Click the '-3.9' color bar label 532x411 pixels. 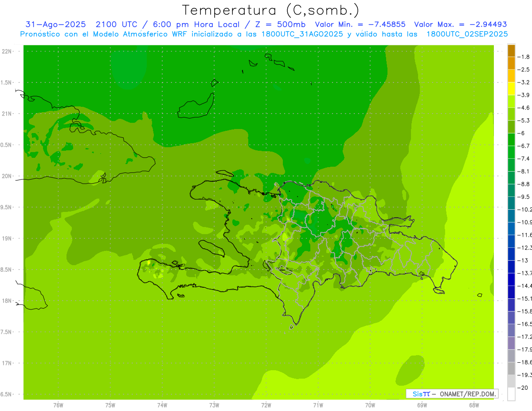click(x=523, y=95)
